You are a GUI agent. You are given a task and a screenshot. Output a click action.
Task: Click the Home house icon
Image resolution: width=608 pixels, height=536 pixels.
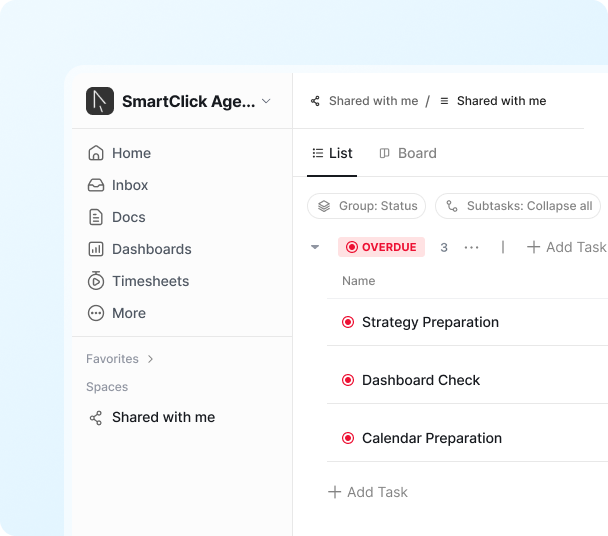pyautogui.click(x=96, y=153)
